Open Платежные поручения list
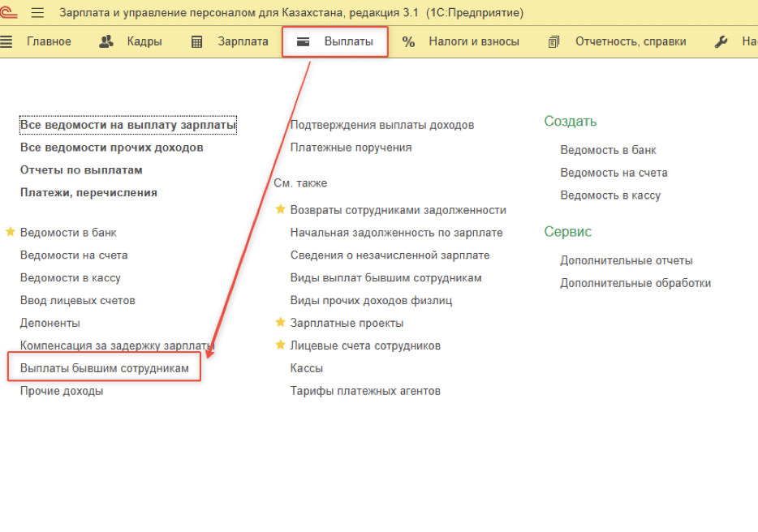Image resolution: width=758 pixels, height=532 pixels. [351, 148]
